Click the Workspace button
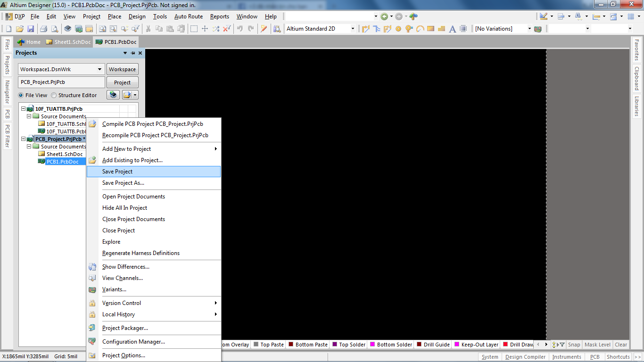Screen dimensions: 644x362 [x=122, y=69]
